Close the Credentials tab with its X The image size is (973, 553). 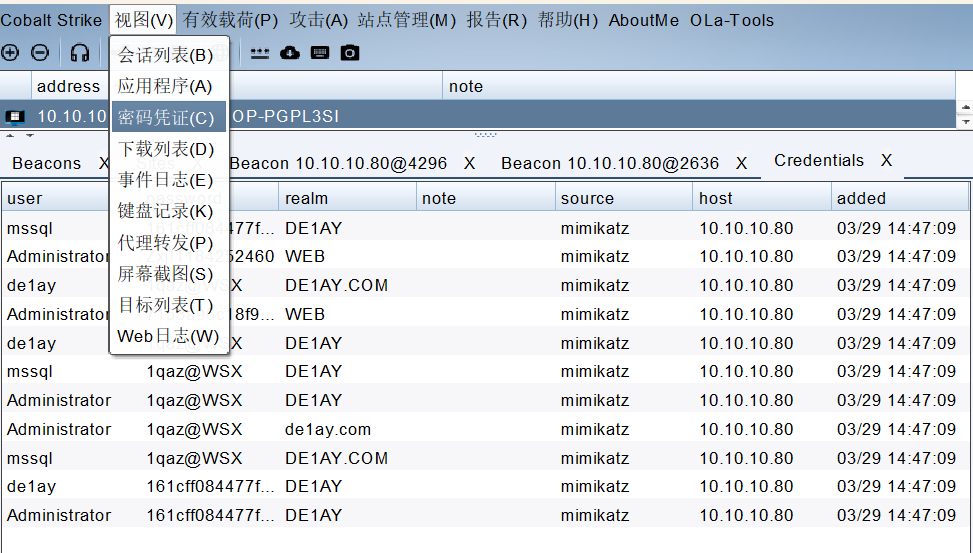(x=886, y=161)
